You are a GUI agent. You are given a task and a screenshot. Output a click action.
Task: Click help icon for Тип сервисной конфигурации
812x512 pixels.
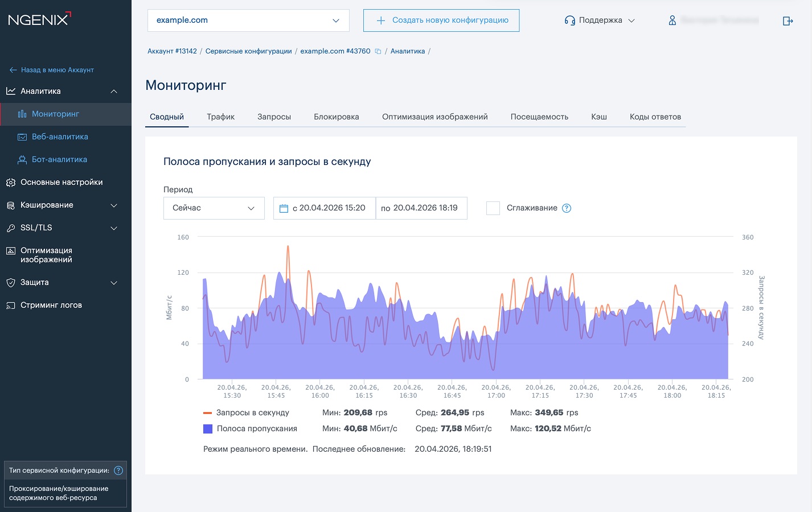tap(118, 470)
